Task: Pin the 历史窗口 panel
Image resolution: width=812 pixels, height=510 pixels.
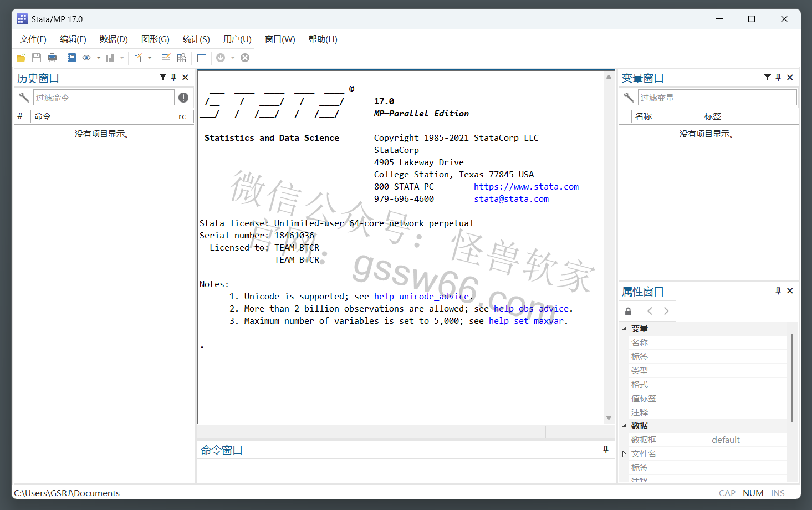Action: click(x=173, y=78)
